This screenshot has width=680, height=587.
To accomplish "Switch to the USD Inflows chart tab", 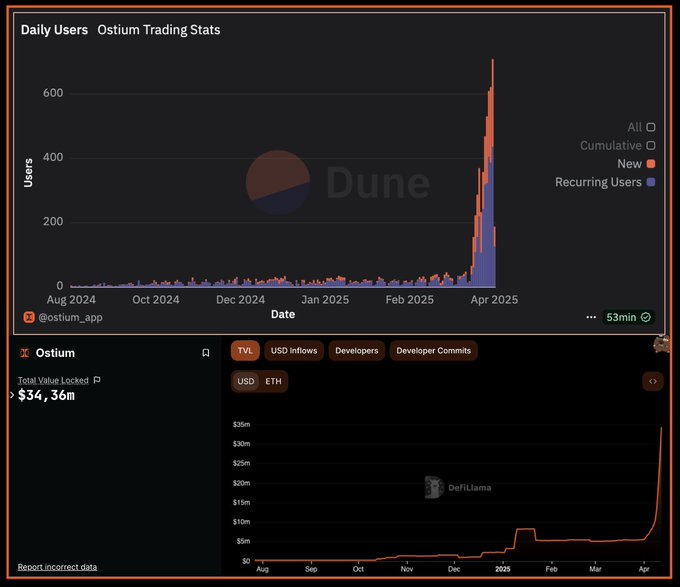I will (x=293, y=350).
